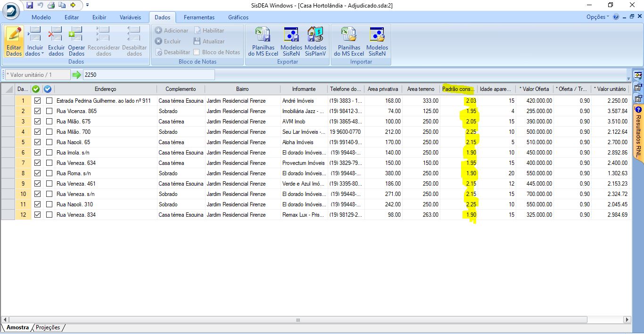Click the green checkmark column header icon
The width and height of the screenshot is (644, 334).
coord(35,89)
